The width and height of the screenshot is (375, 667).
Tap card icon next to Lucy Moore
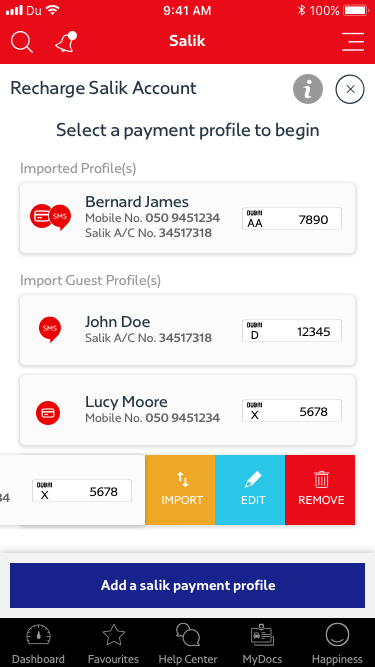click(48, 412)
